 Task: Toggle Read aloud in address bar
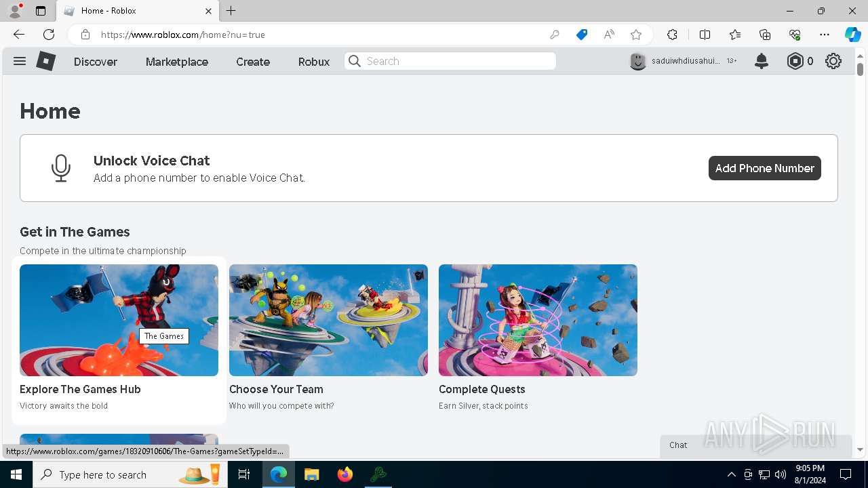click(x=609, y=35)
